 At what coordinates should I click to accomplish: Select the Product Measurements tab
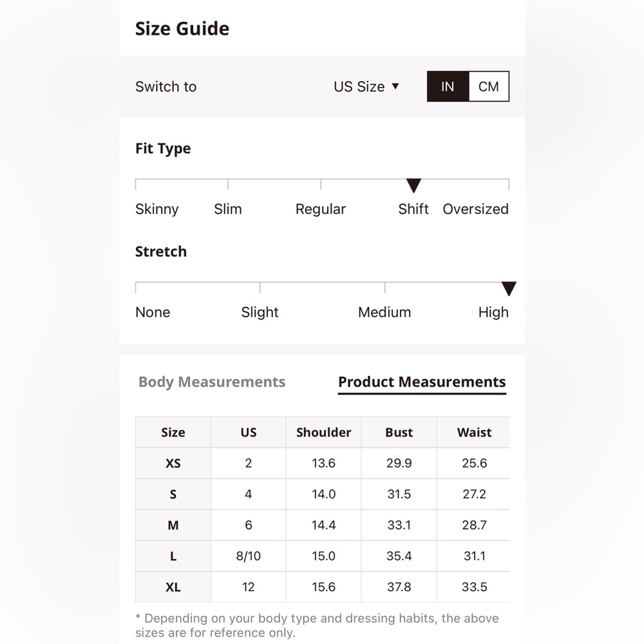click(x=422, y=382)
